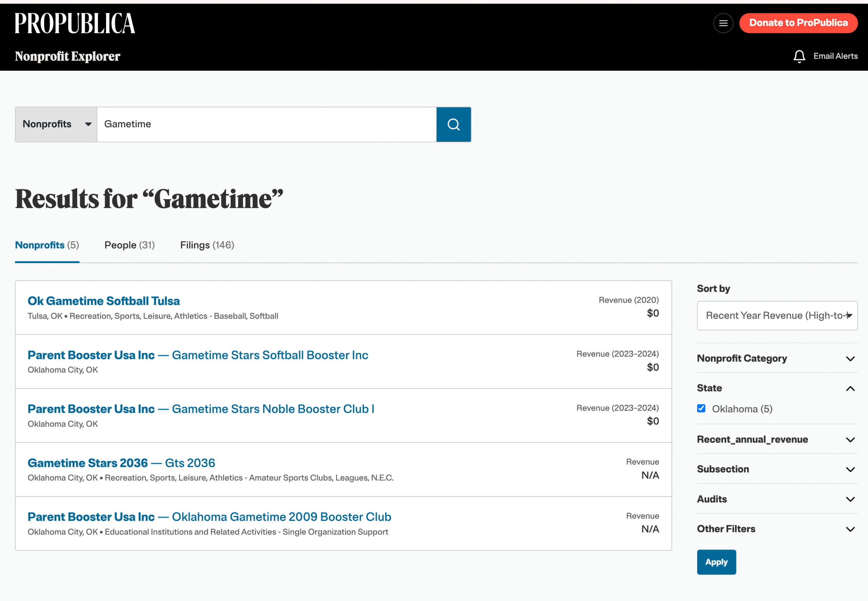Click the Revenue (2020) label
The image size is (868, 601).
coord(629,300)
